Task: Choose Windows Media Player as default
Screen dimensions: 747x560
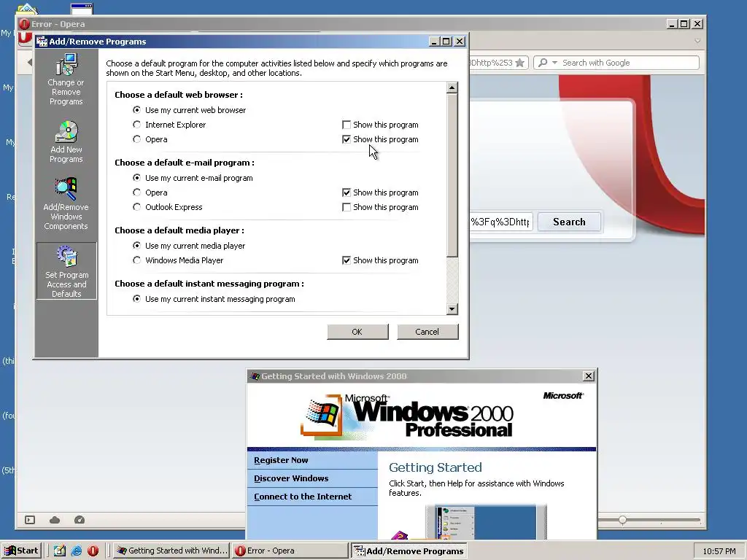Action: [x=136, y=260]
